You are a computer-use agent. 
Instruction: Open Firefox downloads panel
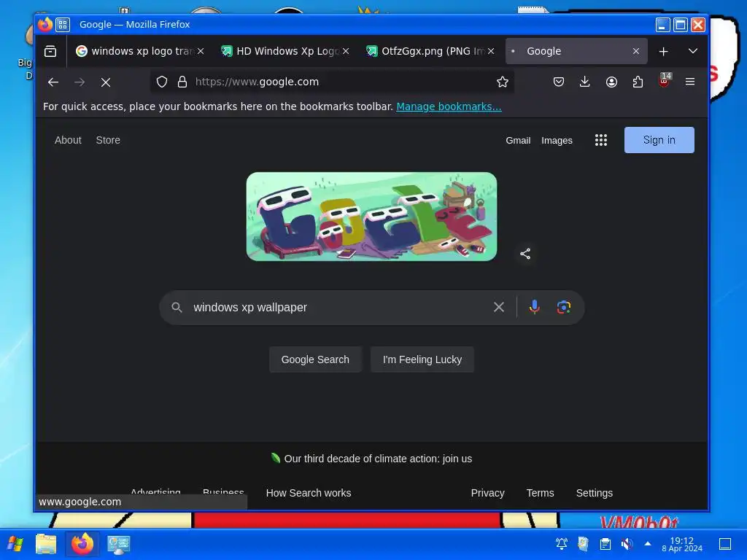pyautogui.click(x=584, y=82)
